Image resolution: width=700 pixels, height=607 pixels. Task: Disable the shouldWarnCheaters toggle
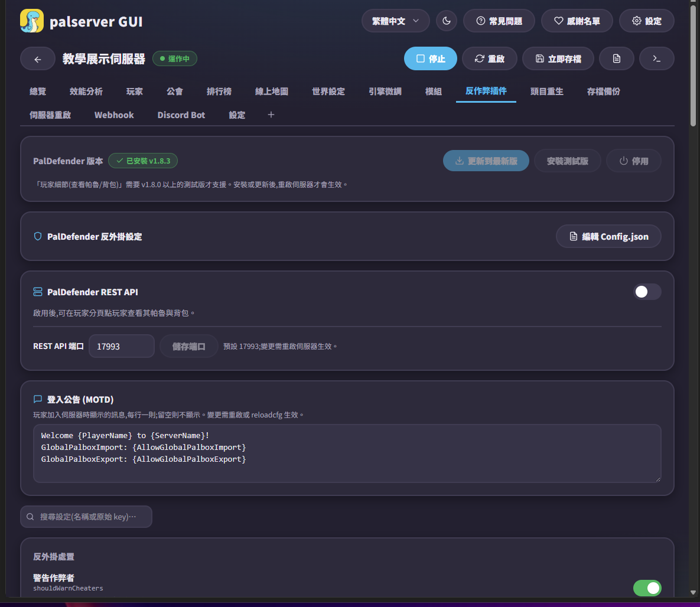[x=647, y=588]
